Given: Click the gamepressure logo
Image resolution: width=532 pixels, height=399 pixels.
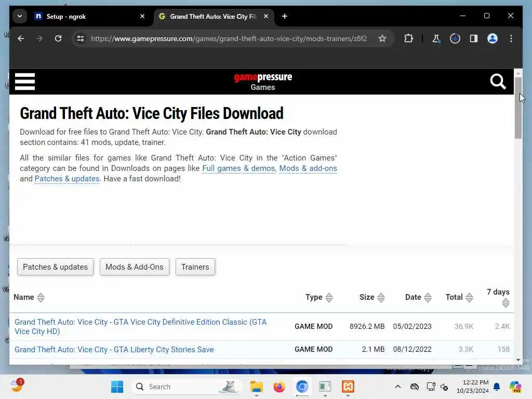Looking at the screenshot, I should pyautogui.click(x=263, y=77).
